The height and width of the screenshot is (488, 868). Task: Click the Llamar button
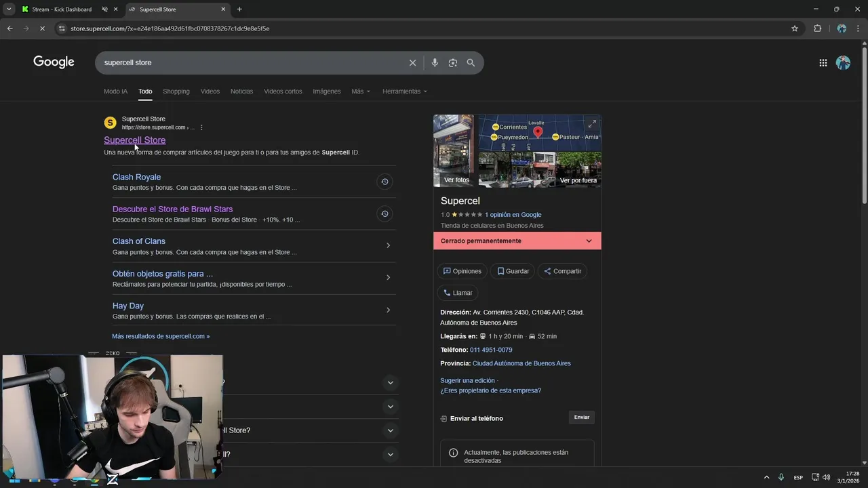coord(458,293)
